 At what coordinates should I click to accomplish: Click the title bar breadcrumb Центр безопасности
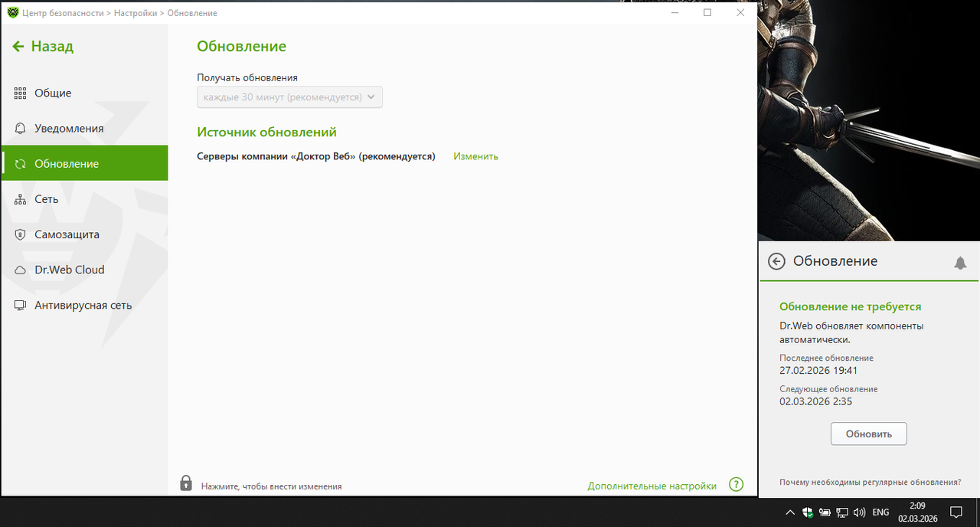click(63, 13)
